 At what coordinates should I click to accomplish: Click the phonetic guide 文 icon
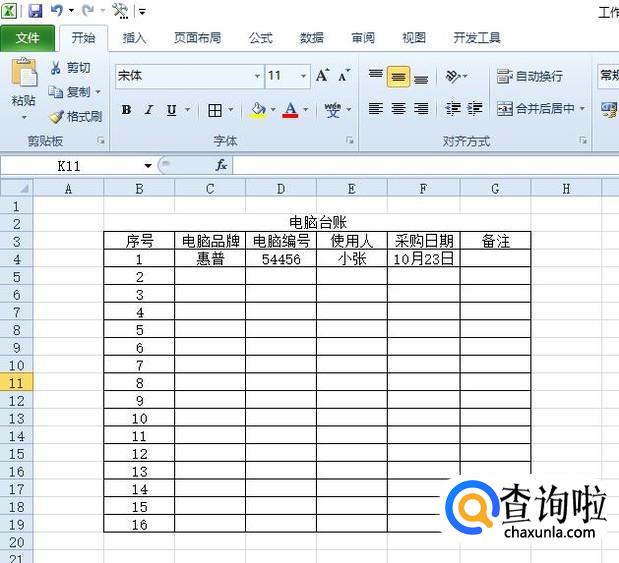point(333,110)
